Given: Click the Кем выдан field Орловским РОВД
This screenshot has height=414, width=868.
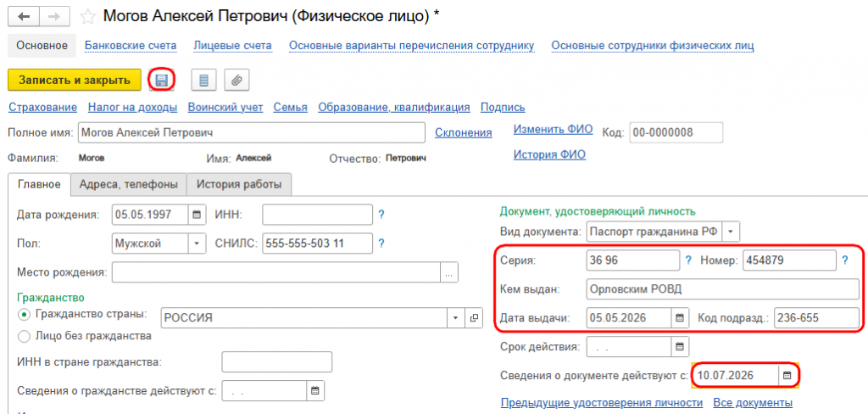Looking at the screenshot, I should click(x=723, y=288).
